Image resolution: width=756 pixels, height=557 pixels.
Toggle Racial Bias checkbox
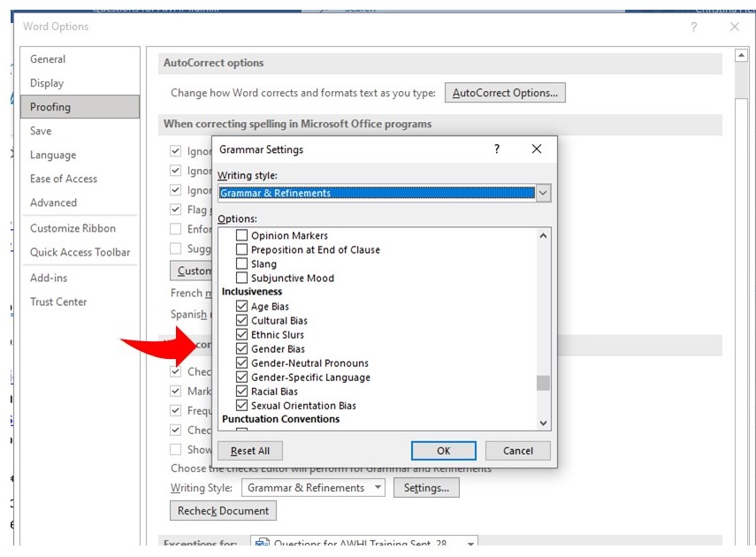[x=241, y=391]
